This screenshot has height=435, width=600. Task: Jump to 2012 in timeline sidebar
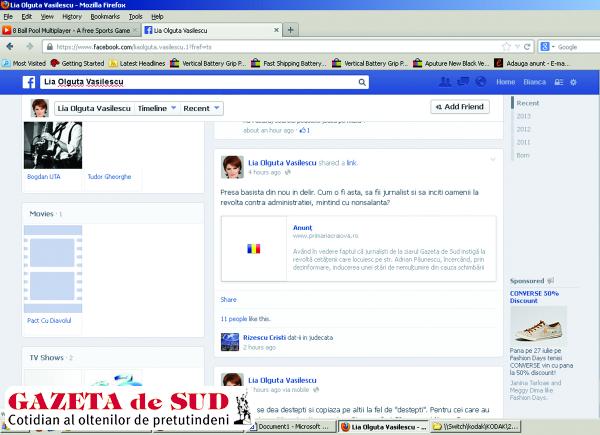(x=523, y=129)
